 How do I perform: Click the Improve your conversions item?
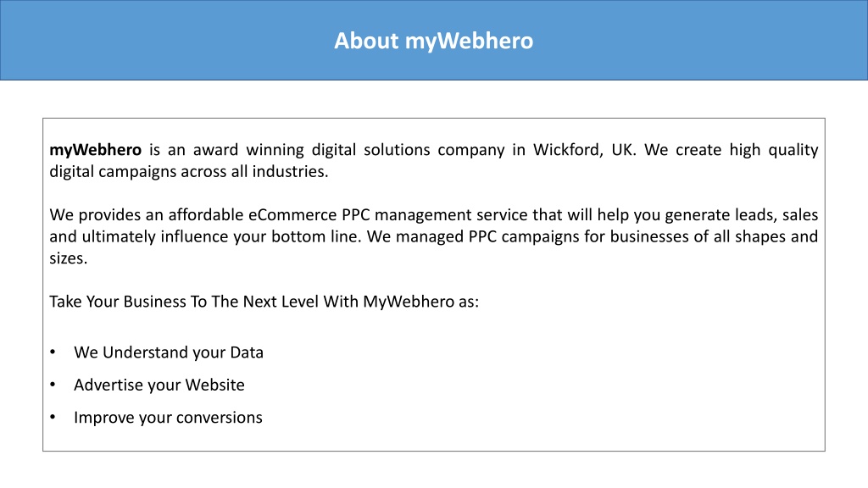[x=169, y=418]
